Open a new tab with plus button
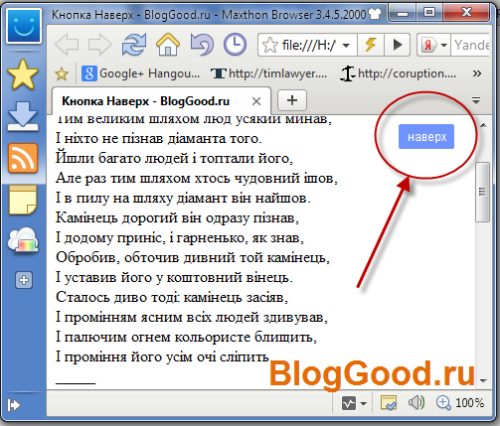This screenshot has width=500, height=426. pos(292,100)
